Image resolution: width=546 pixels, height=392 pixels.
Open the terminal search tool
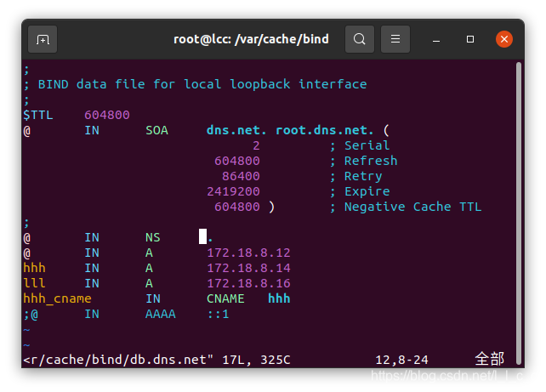pos(360,39)
